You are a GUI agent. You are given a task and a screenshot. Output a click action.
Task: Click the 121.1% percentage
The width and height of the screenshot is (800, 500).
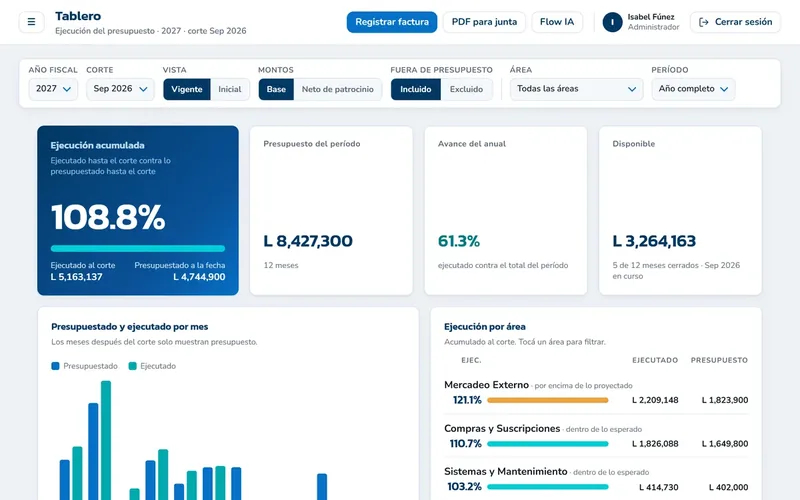click(x=467, y=400)
